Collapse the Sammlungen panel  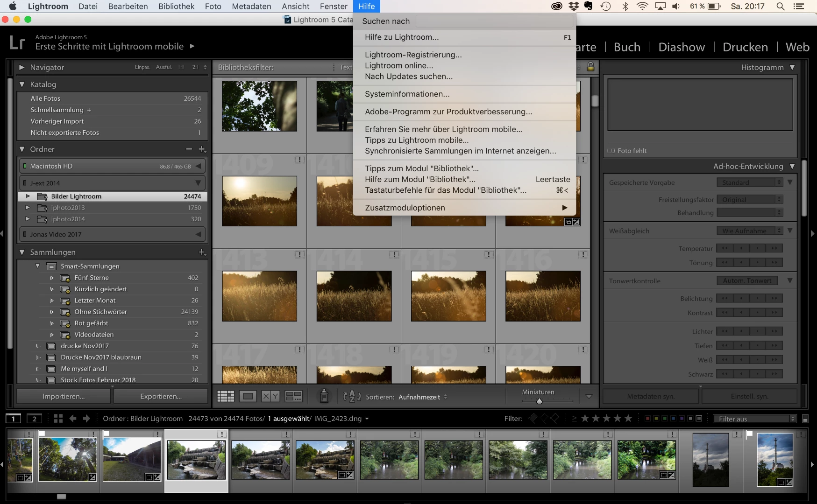coord(21,252)
